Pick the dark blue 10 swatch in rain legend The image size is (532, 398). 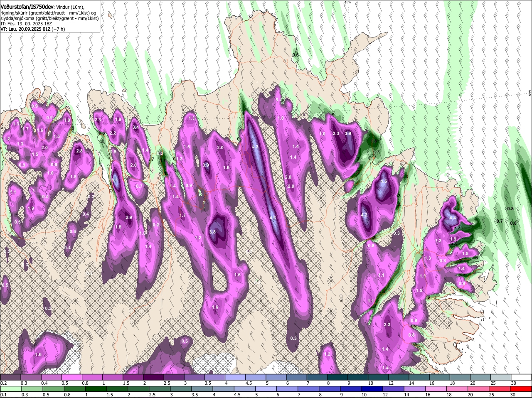[x=372, y=389]
